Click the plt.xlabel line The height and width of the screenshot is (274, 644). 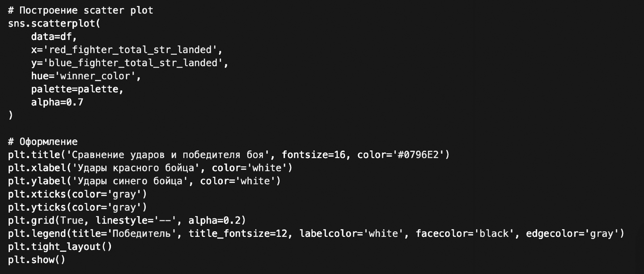(x=150, y=168)
